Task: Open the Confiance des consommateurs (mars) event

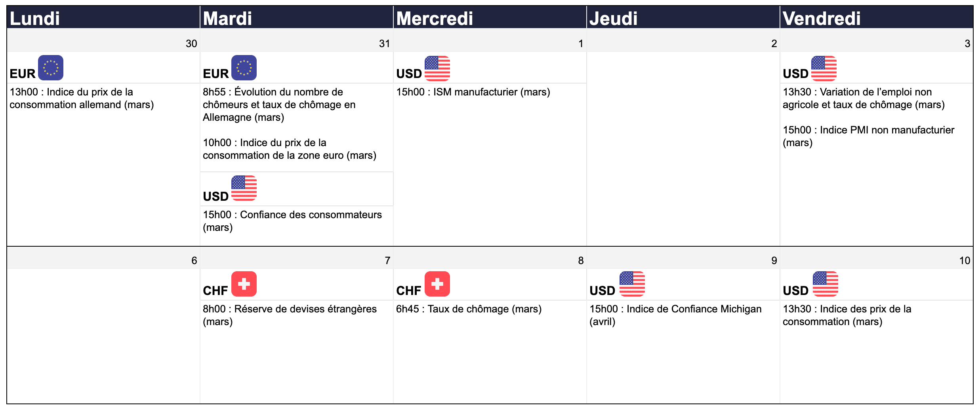Action: 292,221
